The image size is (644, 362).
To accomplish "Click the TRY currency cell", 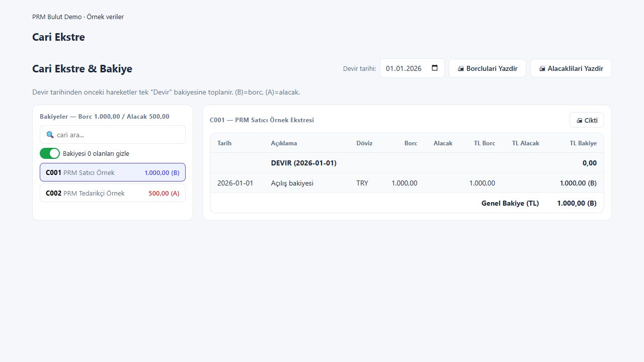I will tap(362, 183).
